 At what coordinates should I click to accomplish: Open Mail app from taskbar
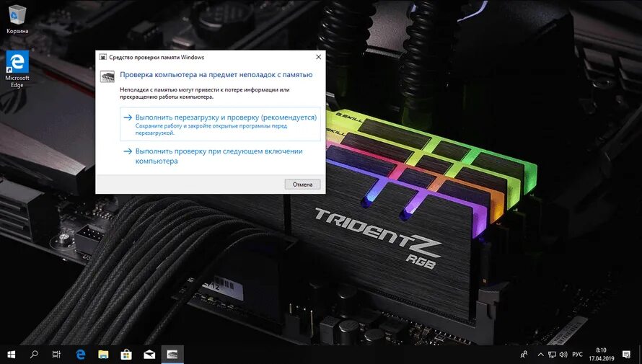coord(149,354)
